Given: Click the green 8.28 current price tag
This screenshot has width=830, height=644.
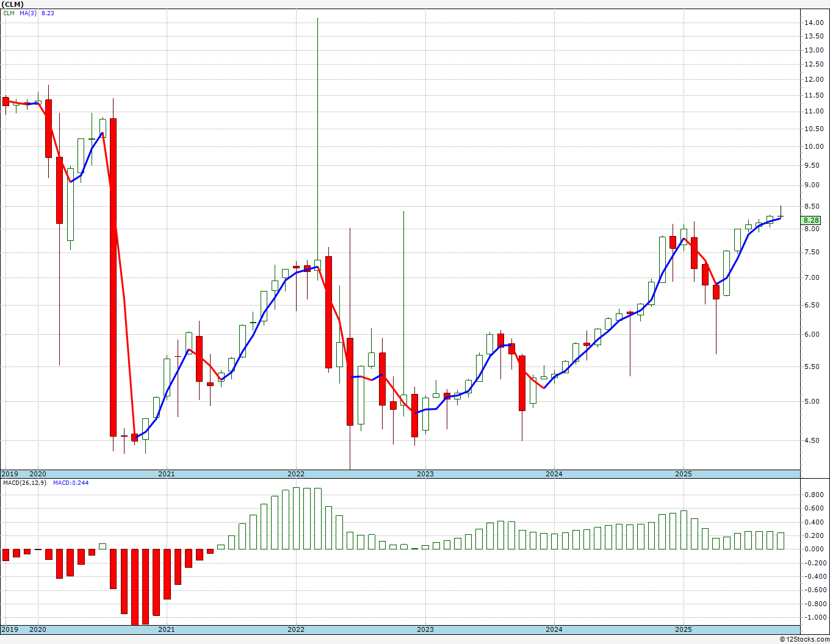Looking at the screenshot, I should pos(811,220).
